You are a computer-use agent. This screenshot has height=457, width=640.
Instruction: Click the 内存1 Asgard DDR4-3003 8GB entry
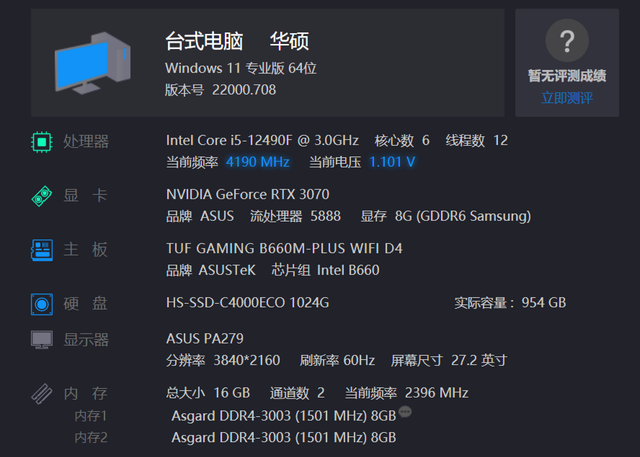[x=284, y=416]
